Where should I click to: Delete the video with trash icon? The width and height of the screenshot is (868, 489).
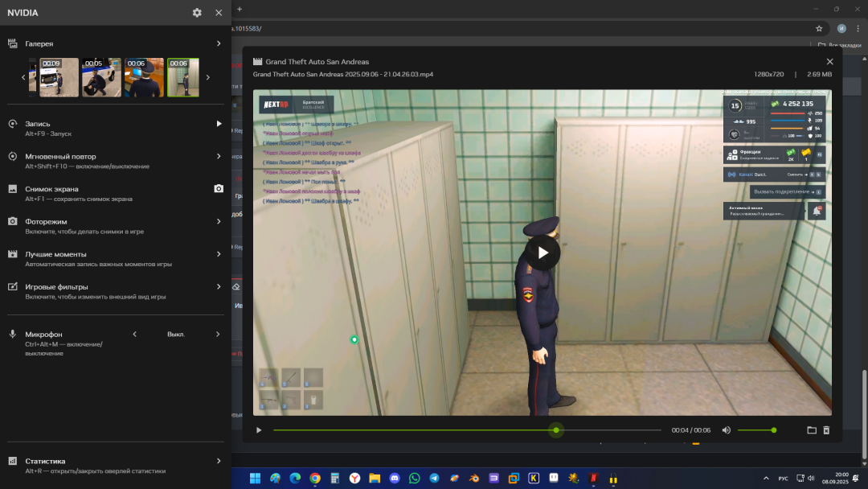click(826, 430)
